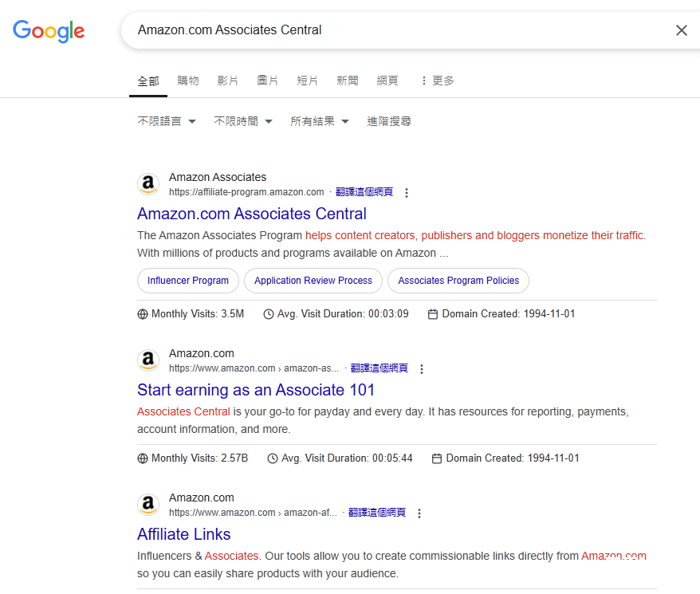Image resolution: width=700 pixels, height=594 pixels.
Task: Switch to the 網頁 tab
Action: pyautogui.click(x=387, y=81)
